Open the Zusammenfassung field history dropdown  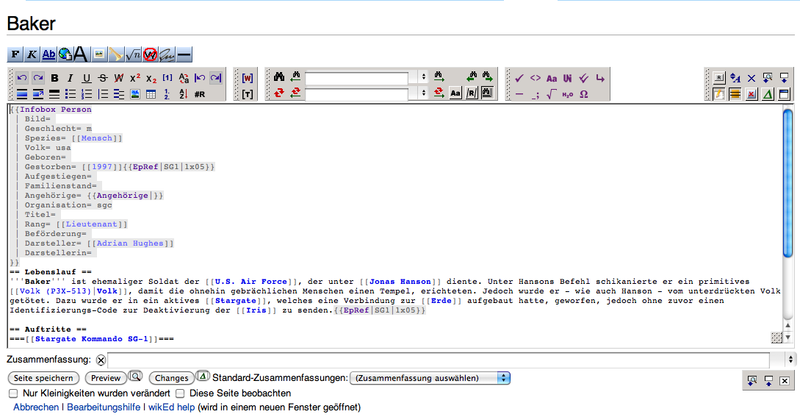(x=789, y=359)
